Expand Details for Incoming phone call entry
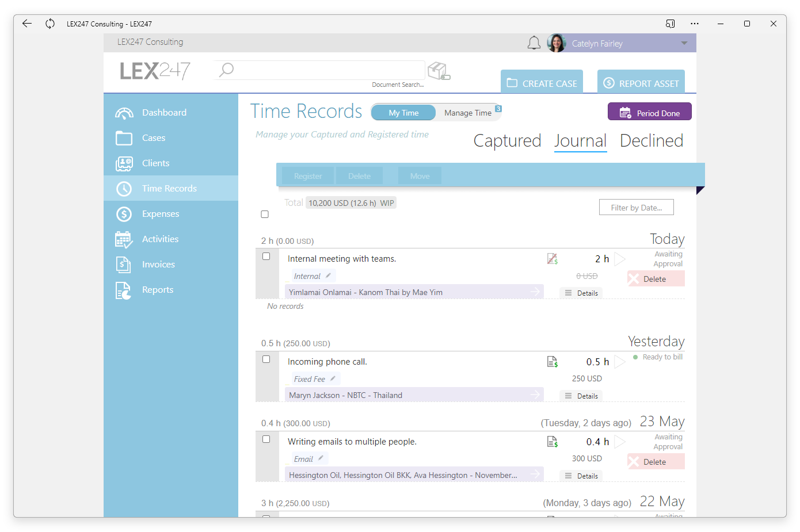Viewport: 800px width, 532px height. [x=581, y=396]
